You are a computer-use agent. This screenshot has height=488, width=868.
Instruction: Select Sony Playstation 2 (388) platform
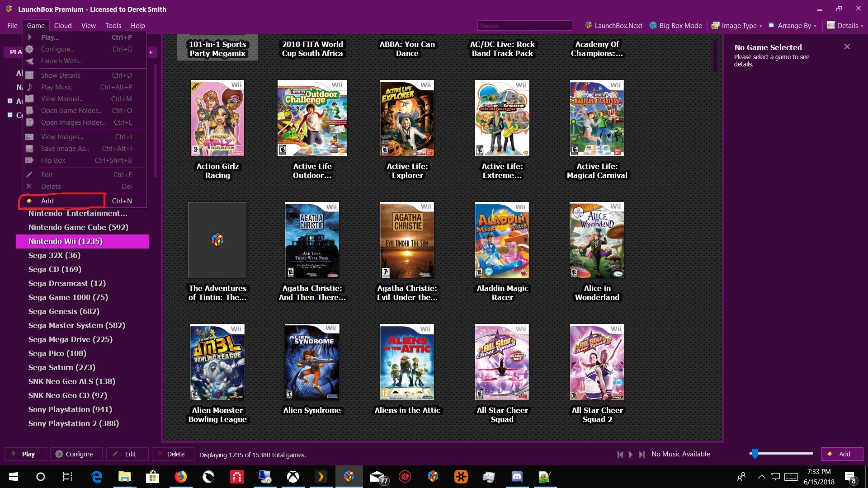coord(73,423)
